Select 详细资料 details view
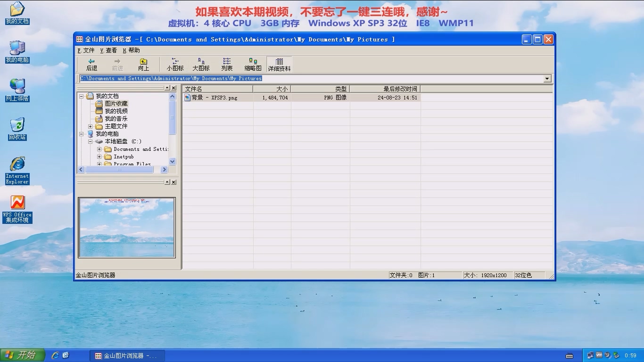This screenshot has height=362, width=644. pos(279,65)
